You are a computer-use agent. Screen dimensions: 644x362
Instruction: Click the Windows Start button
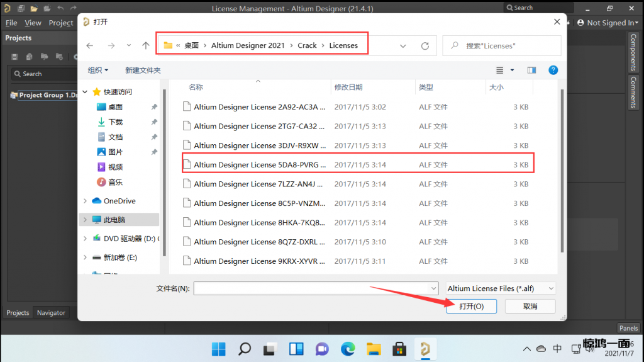[218, 348]
